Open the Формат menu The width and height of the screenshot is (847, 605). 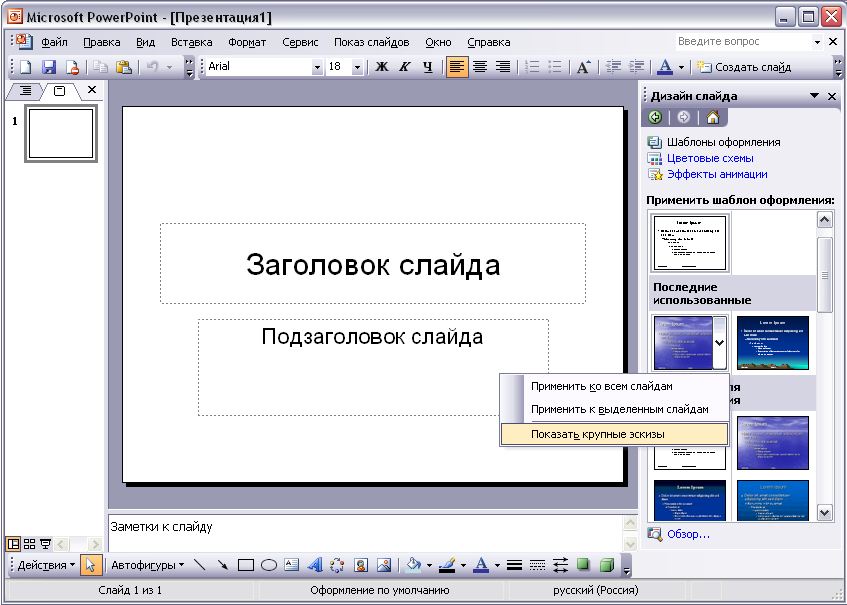tap(247, 42)
